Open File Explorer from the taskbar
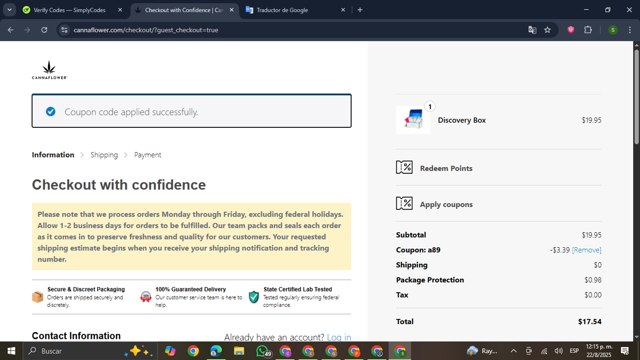Viewport: 640px width, 360px height. click(x=239, y=351)
